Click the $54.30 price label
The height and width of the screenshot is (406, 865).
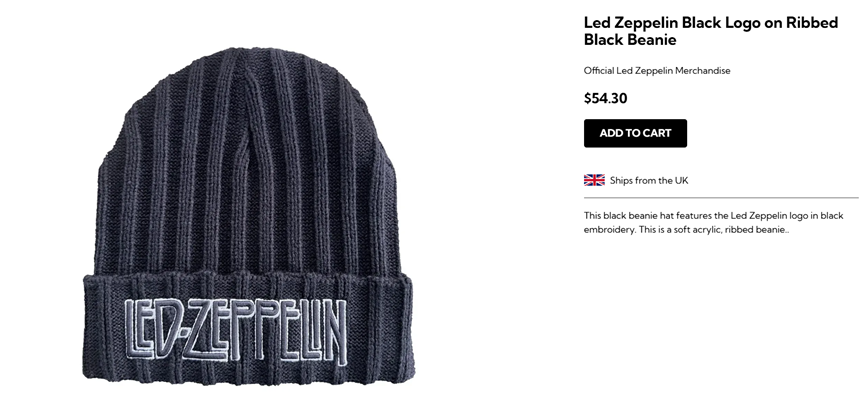[x=605, y=98]
